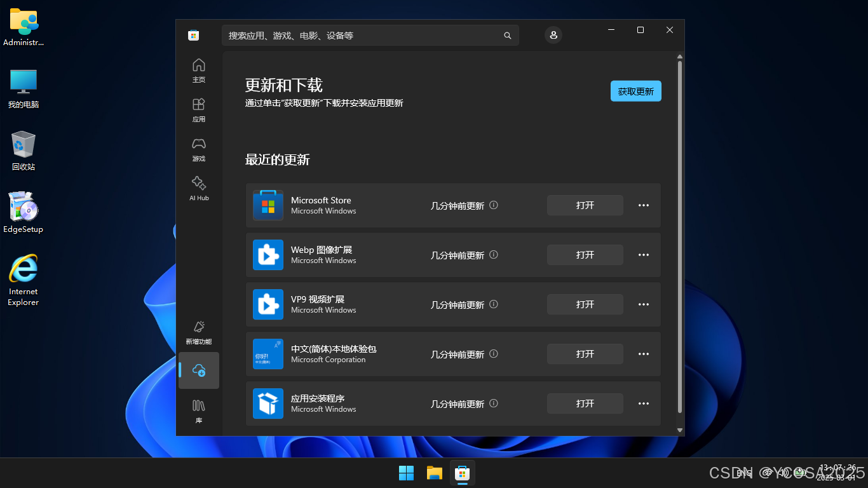Show info icon for 应用安装程序 update
The height and width of the screenshot is (488, 868).
tap(494, 403)
